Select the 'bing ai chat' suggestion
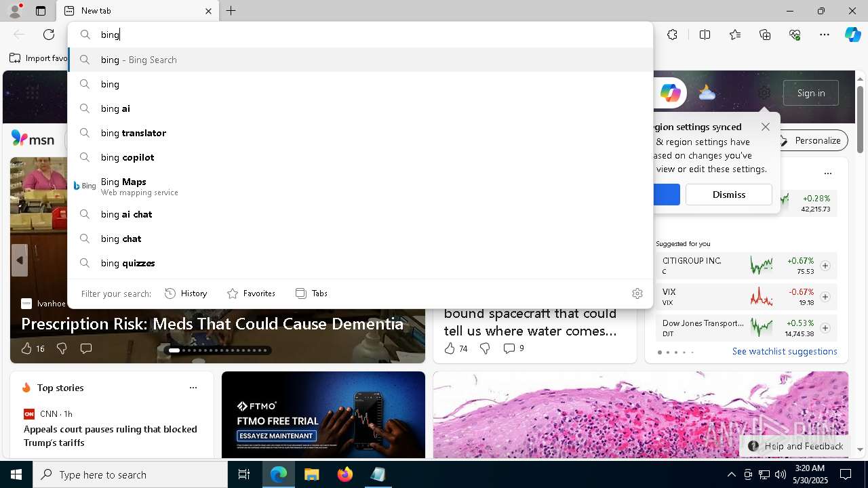This screenshot has width=868, height=488. pos(360,214)
